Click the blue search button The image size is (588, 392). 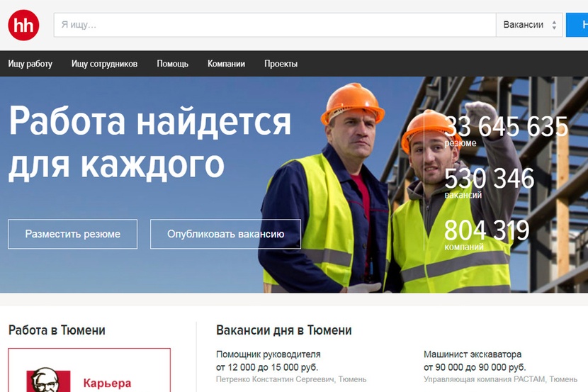(x=577, y=25)
